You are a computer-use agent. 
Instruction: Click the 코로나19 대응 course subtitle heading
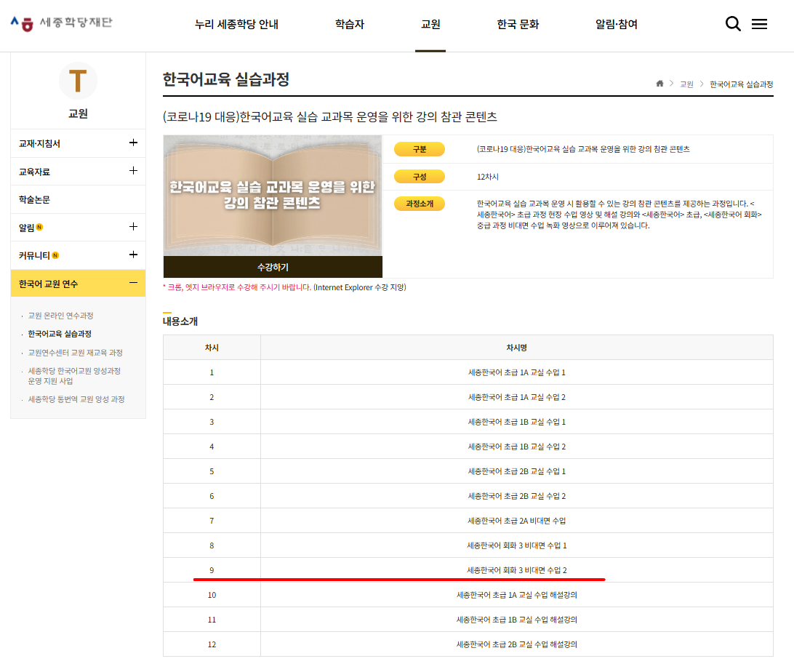(329, 117)
